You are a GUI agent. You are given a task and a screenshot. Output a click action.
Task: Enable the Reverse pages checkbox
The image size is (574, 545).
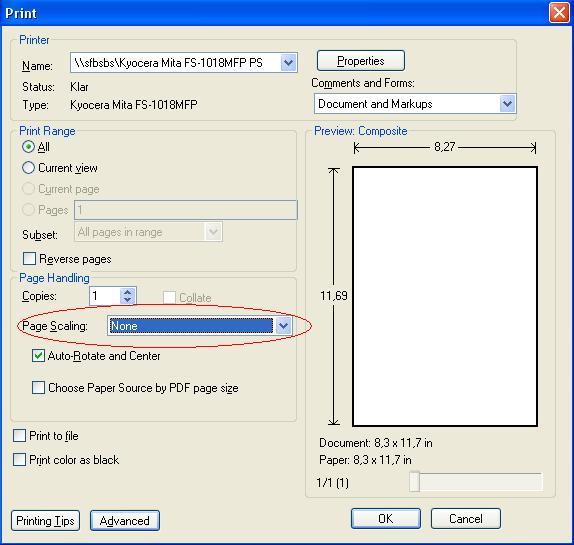pyautogui.click(x=29, y=258)
